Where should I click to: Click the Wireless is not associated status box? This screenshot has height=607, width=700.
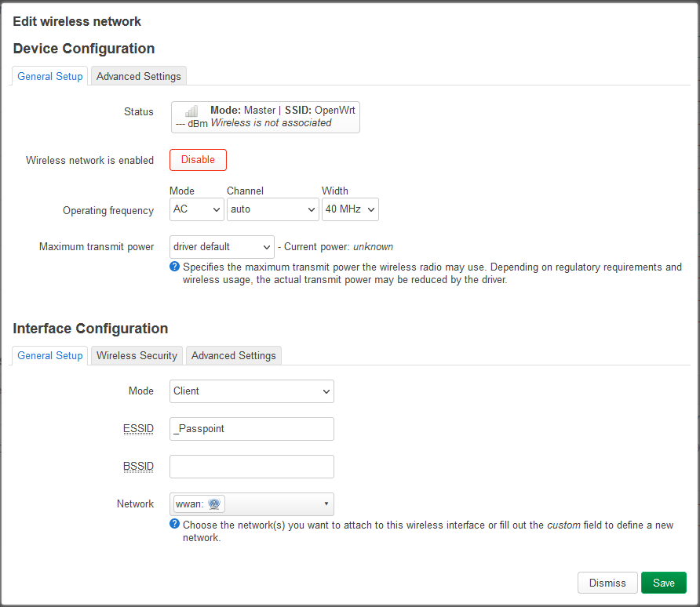(x=265, y=116)
